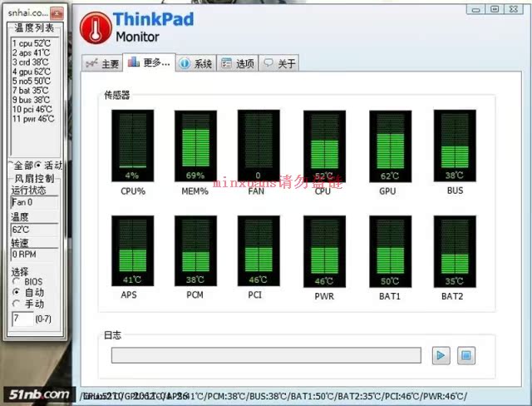Image resolution: width=532 pixels, height=406 pixels.
Task: Select '9 bus 38℃' in temperature list
Action: (32, 100)
